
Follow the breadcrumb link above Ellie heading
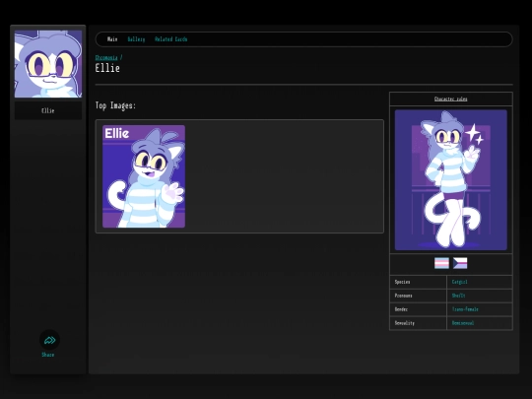[106, 58]
